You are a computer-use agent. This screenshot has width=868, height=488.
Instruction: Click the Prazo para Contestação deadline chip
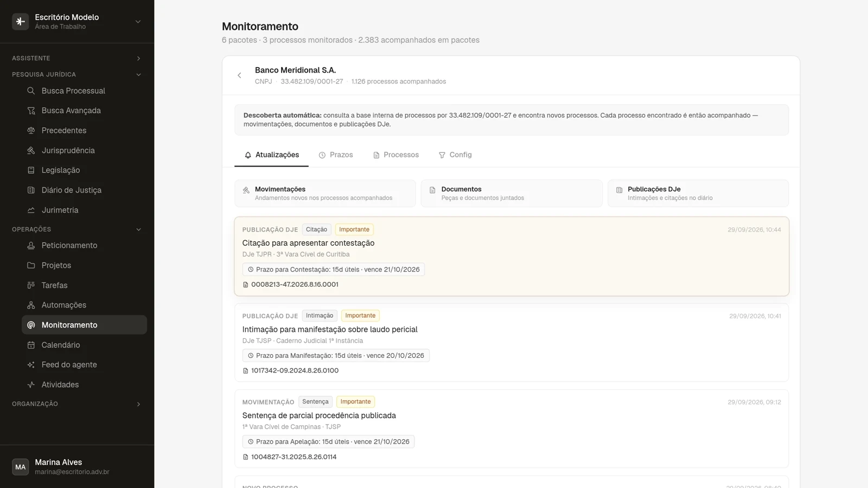[334, 269]
